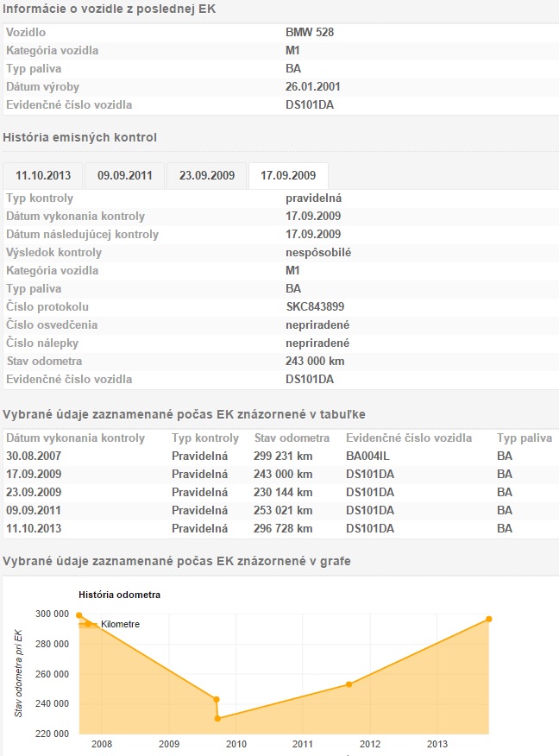Select table row with 253 021 km
The height and width of the screenshot is (756, 559).
[283, 510]
